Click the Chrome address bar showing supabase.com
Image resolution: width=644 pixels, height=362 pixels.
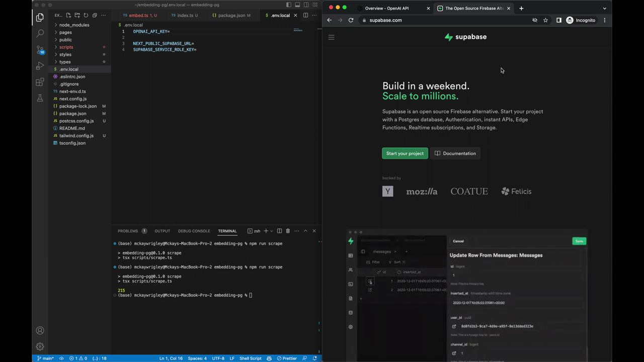pyautogui.click(x=448, y=20)
